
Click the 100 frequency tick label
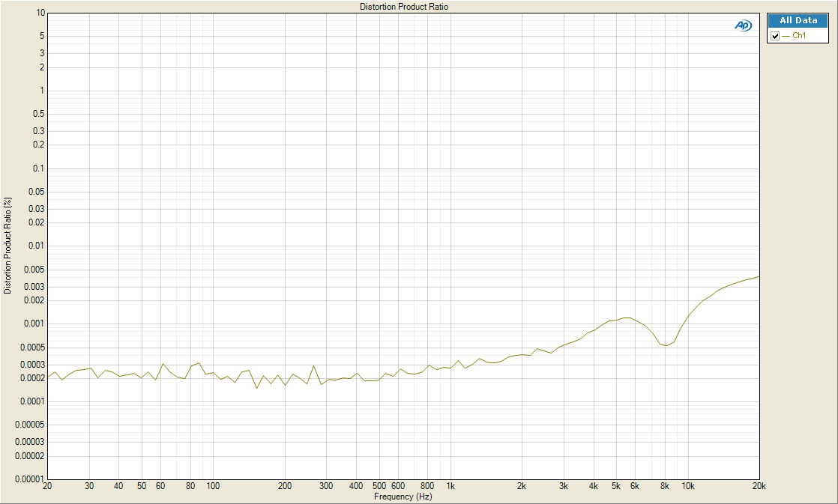213,486
